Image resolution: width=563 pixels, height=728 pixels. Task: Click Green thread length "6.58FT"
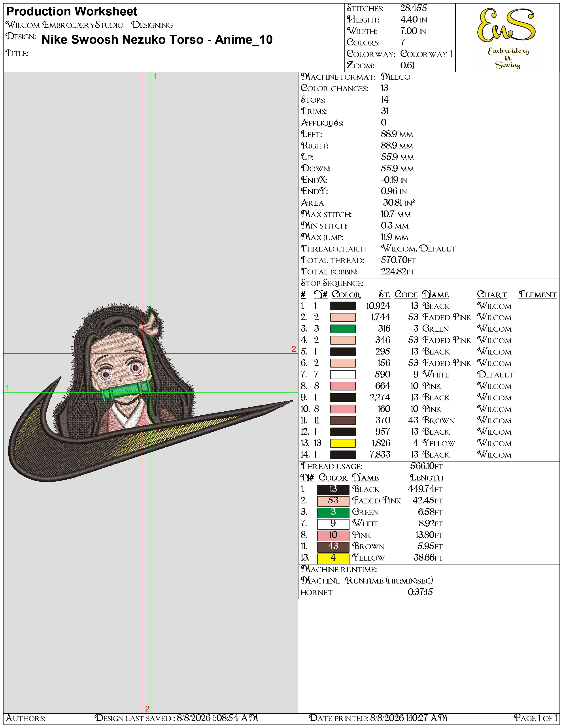431,512
